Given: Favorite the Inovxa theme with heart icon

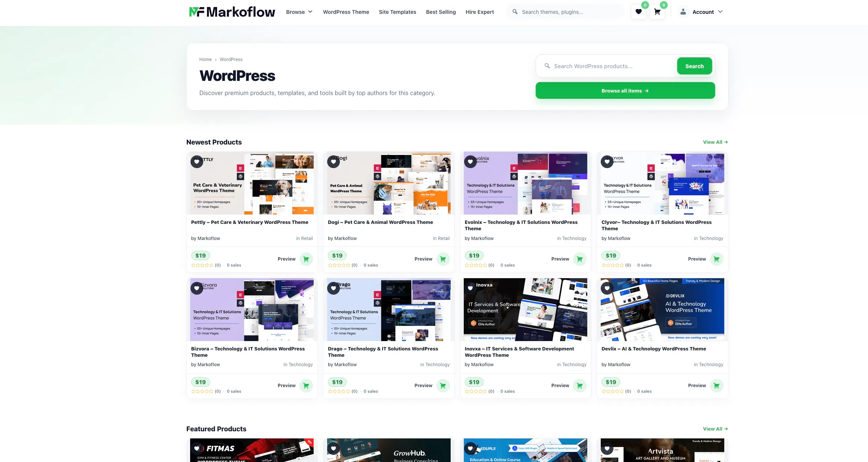Looking at the screenshot, I should pyautogui.click(x=470, y=288).
